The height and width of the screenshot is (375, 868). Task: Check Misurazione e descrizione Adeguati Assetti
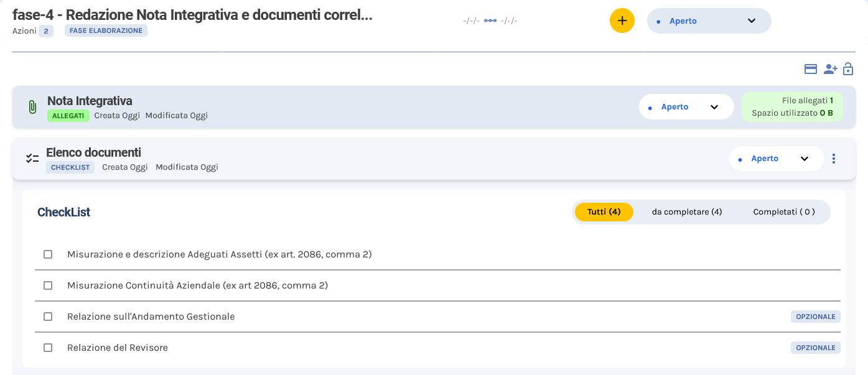click(x=48, y=254)
